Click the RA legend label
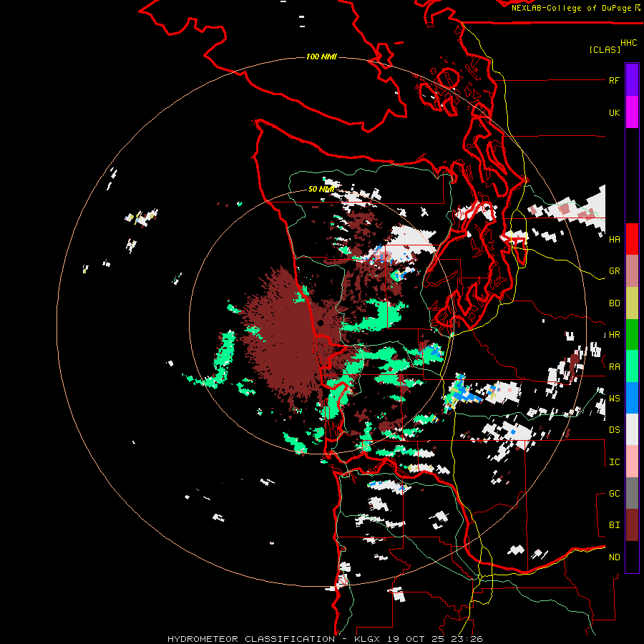644x644 pixels. [614, 367]
